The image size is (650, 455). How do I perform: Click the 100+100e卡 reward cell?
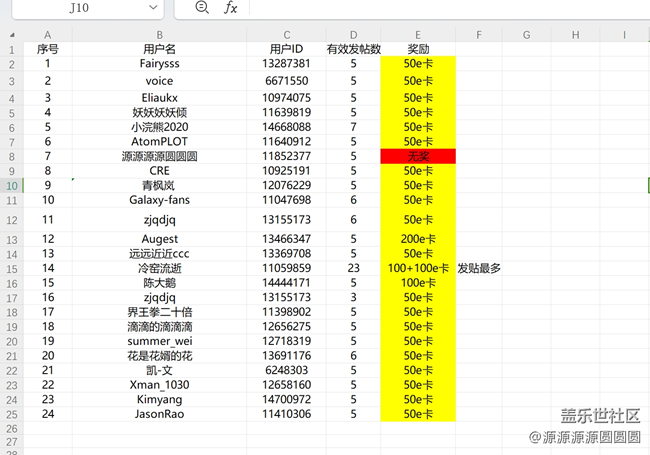pos(418,268)
